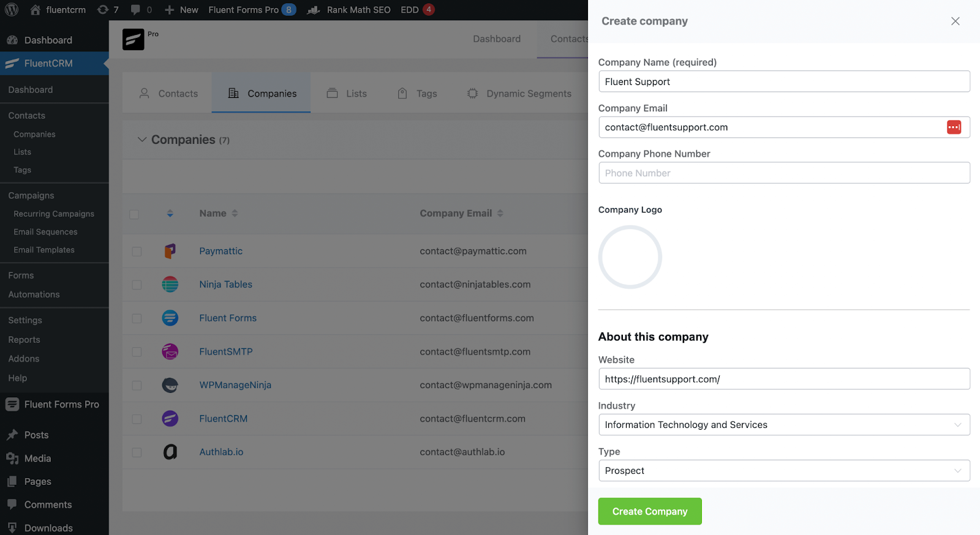Open the EDD admin bar item
The image size is (980, 535).
click(x=417, y=10)
